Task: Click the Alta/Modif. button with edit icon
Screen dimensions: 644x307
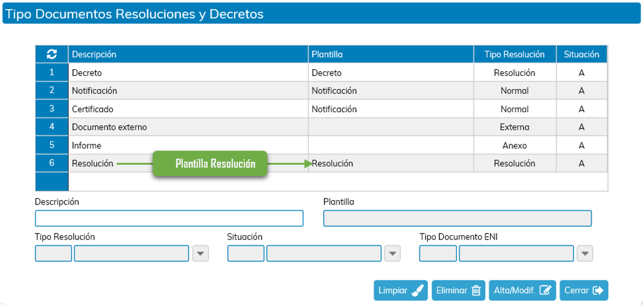Action: click(523, 291)
